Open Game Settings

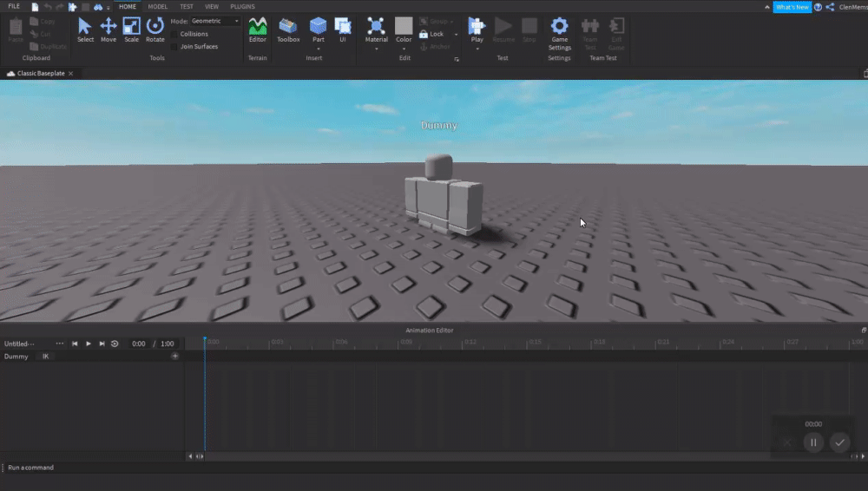tap(560, 33)
